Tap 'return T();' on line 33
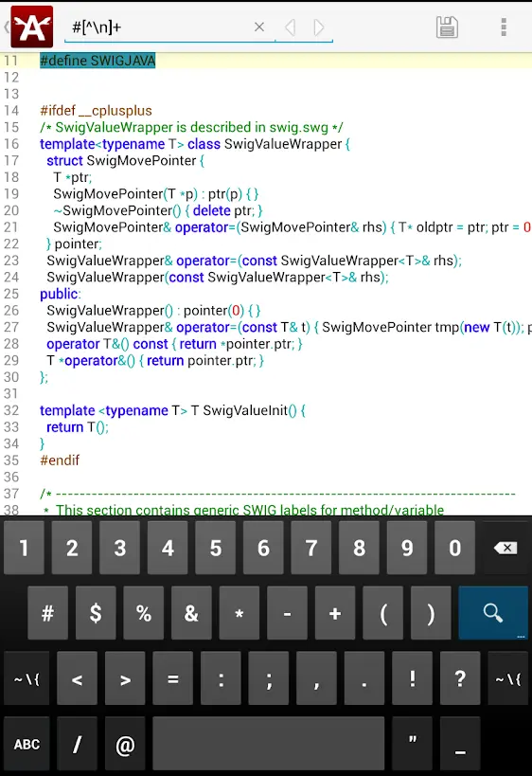Screen dimensions: 532x776 (78, 427)
